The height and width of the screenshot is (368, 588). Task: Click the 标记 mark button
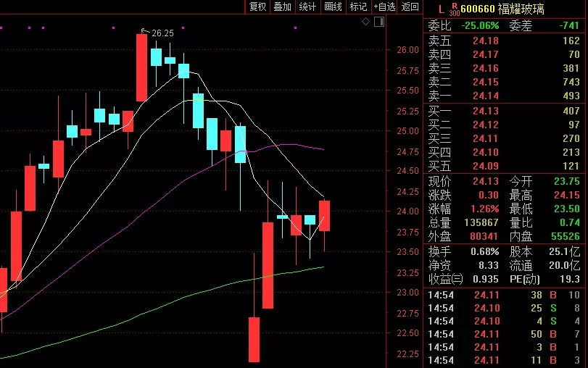pyautogui.click(x=358, y=7)
